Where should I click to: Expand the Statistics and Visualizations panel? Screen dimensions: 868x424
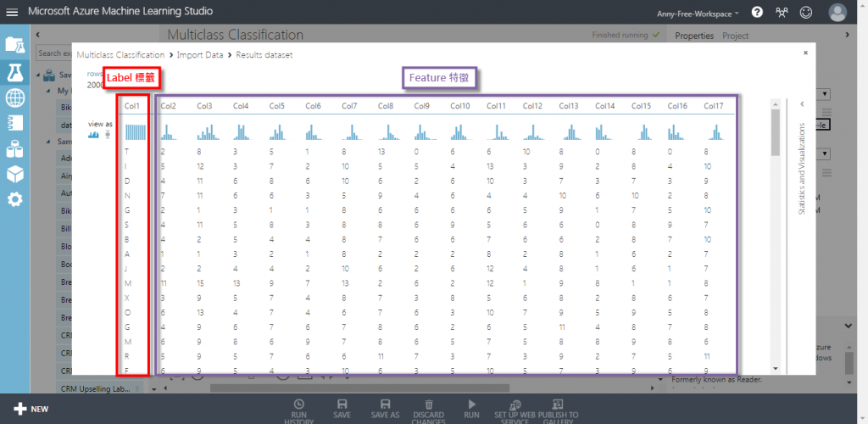(x=801, y=103)
